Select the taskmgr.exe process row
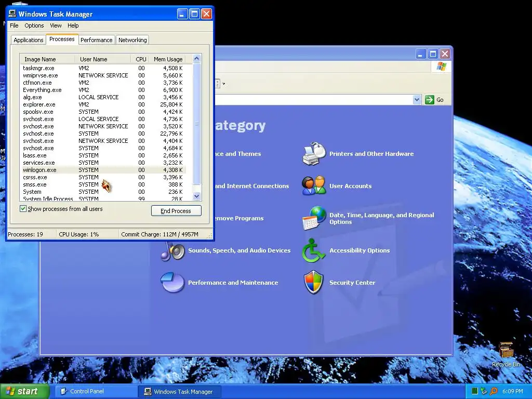This screenshot has width=532, height=399. click(103, 68)
